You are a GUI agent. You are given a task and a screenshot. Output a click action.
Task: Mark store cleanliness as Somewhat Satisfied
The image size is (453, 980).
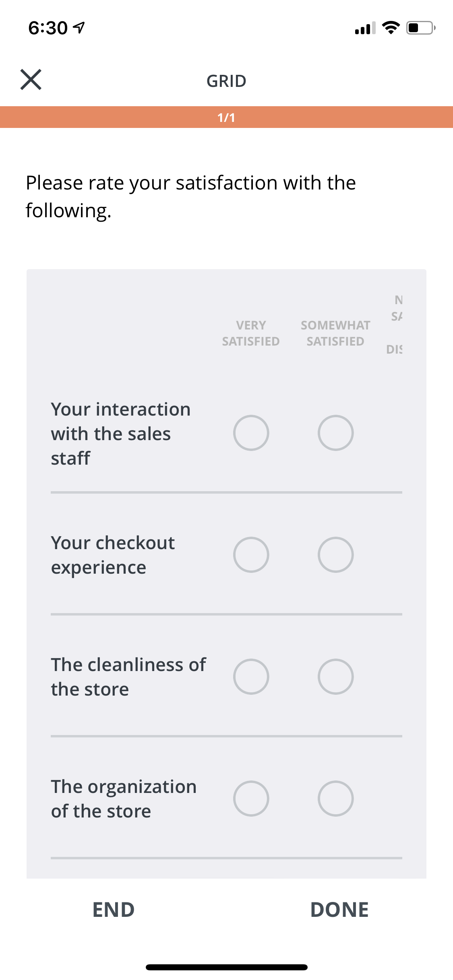pyautogui.click(x=335, y=677)
